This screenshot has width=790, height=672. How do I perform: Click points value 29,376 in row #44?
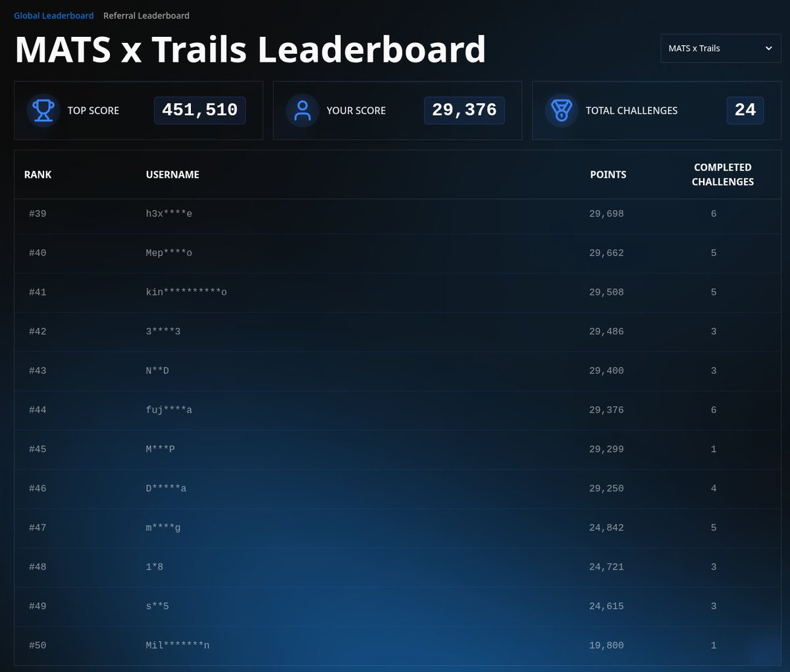click(606, 410)
